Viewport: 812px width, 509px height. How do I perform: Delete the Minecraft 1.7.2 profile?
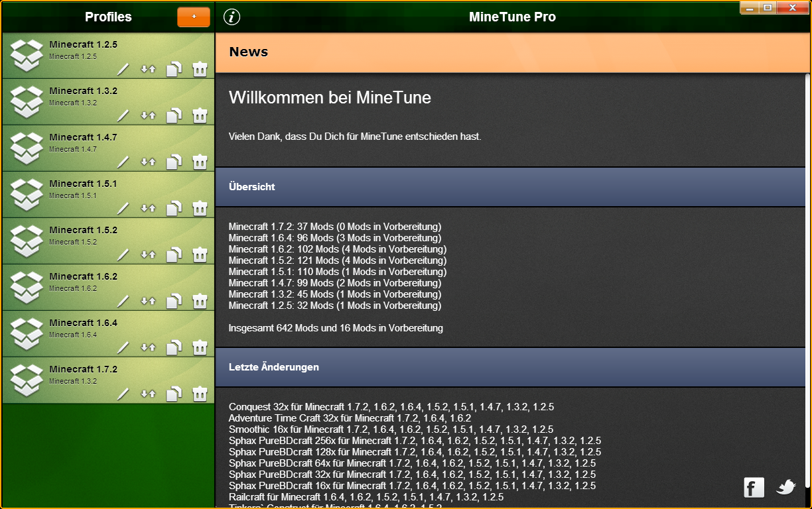(200, 394)
